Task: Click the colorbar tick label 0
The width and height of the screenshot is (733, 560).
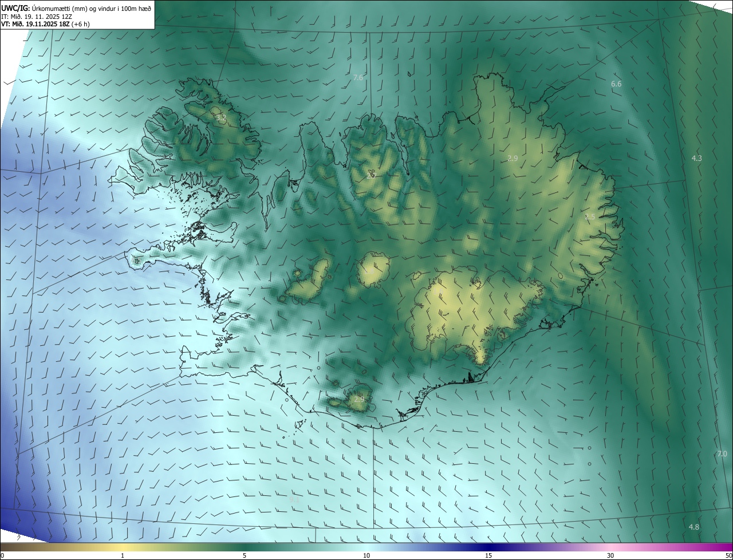Action: (x=2, y=555)
